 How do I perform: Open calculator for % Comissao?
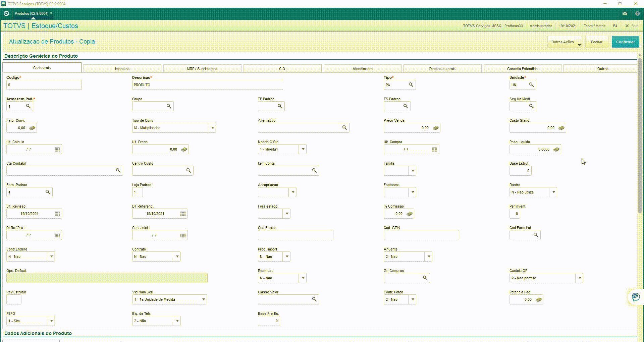point(410,214)
